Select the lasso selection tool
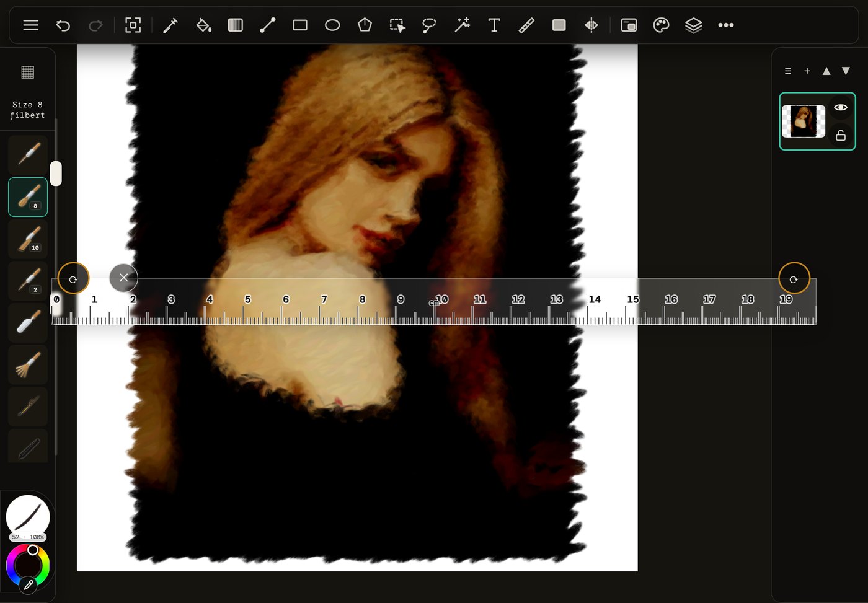868x603 pixels. [429, 25]
